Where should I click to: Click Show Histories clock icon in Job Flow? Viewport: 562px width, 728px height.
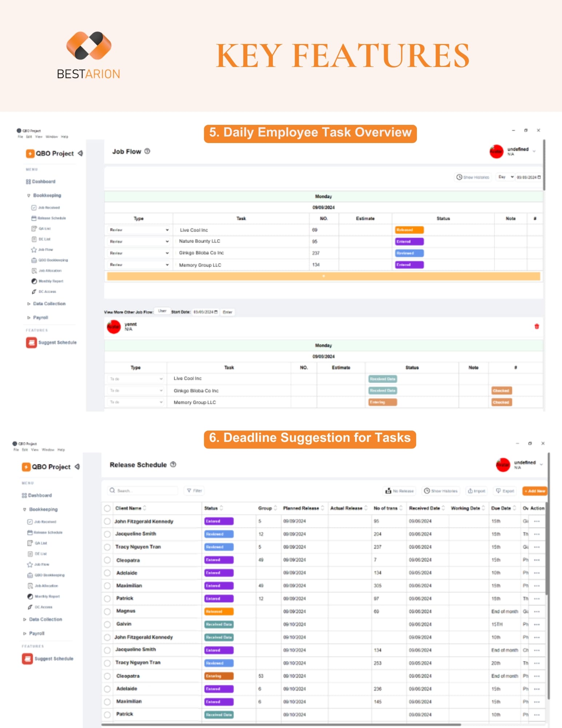[x=459, y=177]
